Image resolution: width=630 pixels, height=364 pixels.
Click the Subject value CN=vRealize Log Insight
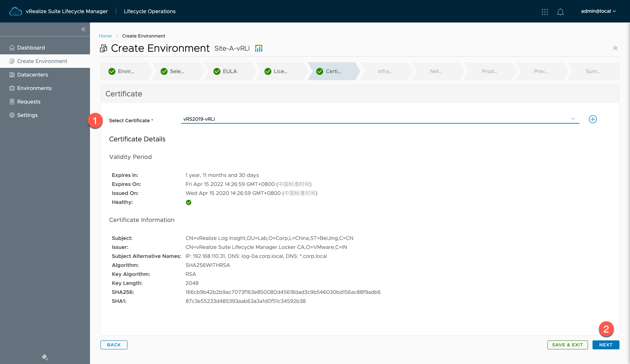(269, 238)
